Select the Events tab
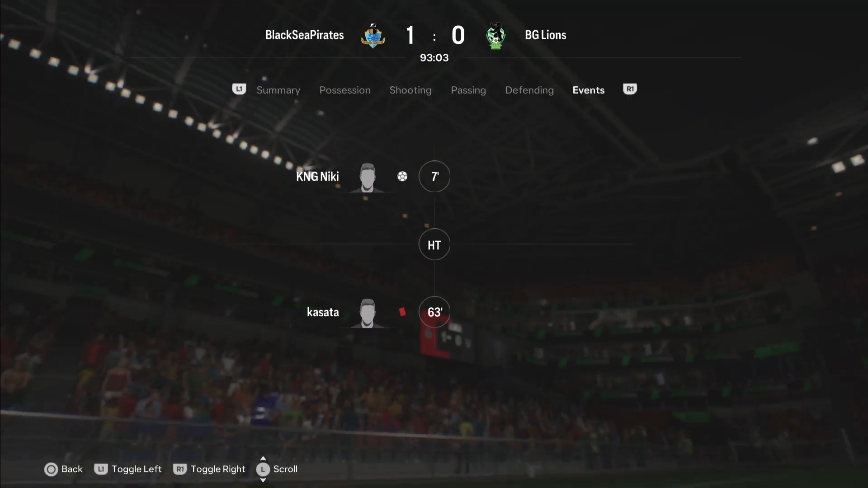The image size is (868, 488). [x=588, y=90]
